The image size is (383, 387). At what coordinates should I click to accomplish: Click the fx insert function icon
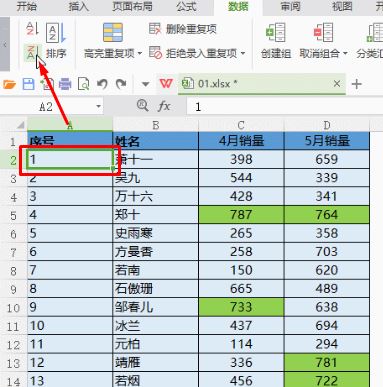pos(164,106)
